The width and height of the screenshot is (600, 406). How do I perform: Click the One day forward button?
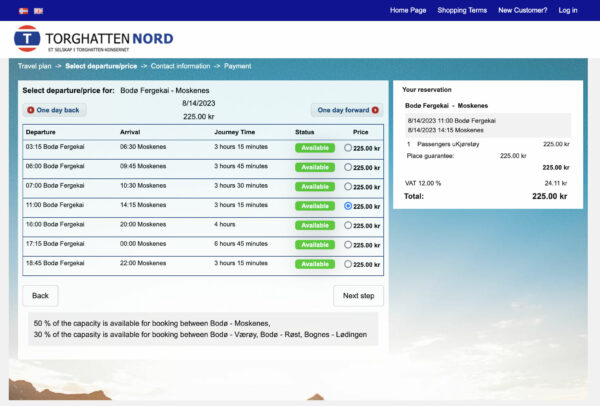347,110
